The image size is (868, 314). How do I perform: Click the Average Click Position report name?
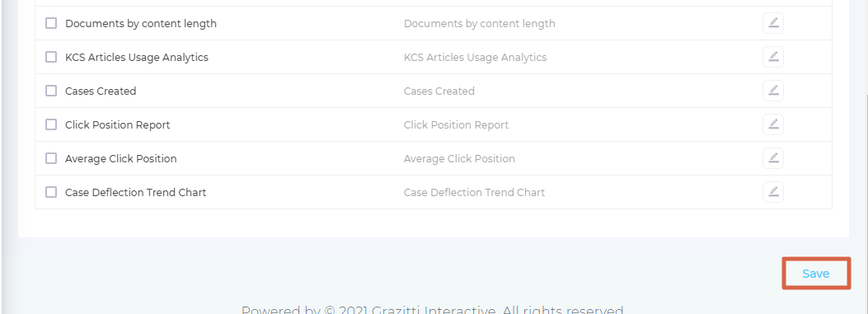pyautogui.click(x=120, y=158)
